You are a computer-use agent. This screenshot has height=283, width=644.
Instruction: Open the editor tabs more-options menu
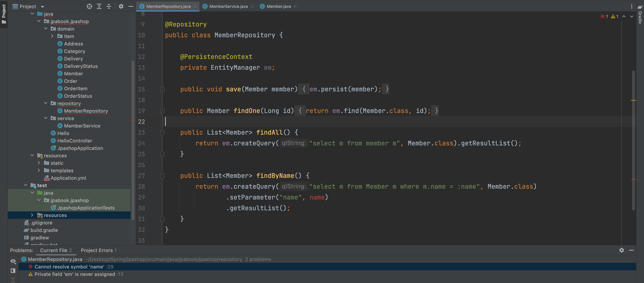632,7
